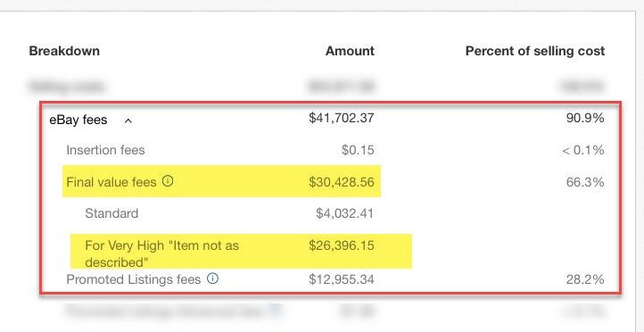
Task: Select the eBay fees row label
Action: click(78, 120)
